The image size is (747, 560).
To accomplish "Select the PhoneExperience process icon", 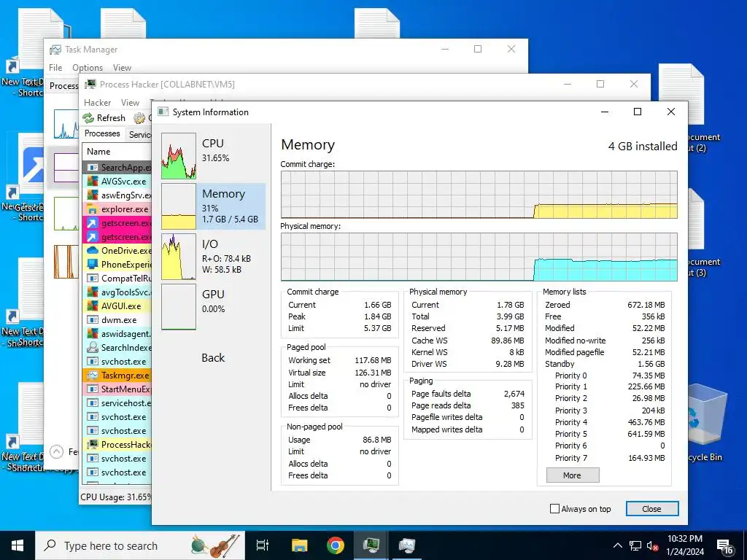I will [93, 264].
